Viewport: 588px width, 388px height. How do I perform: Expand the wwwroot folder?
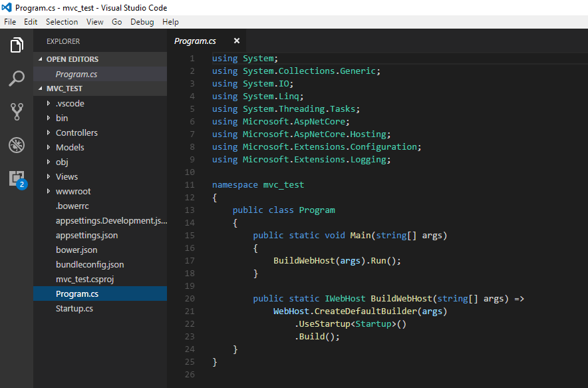point(49,191)
